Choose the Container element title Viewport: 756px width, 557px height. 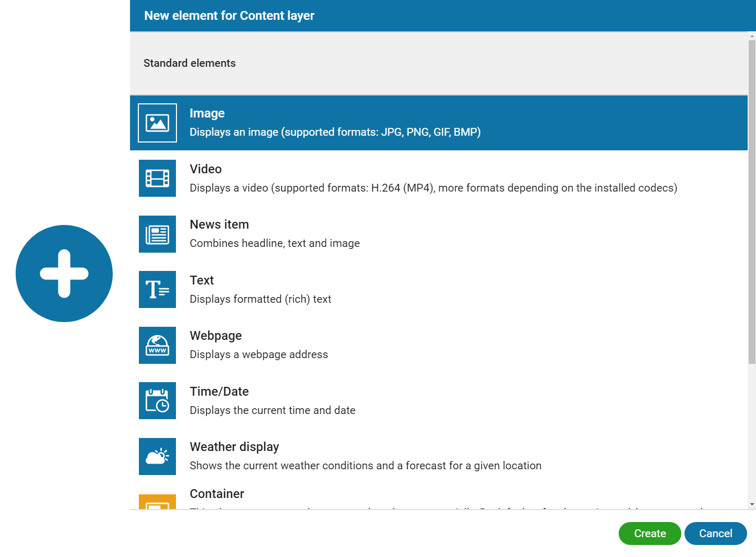[x=217, y=494]
